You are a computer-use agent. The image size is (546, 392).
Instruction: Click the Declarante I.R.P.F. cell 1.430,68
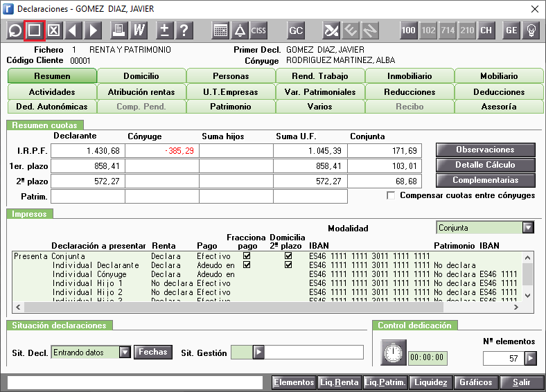pyautogui.click(x=88, y=151)
